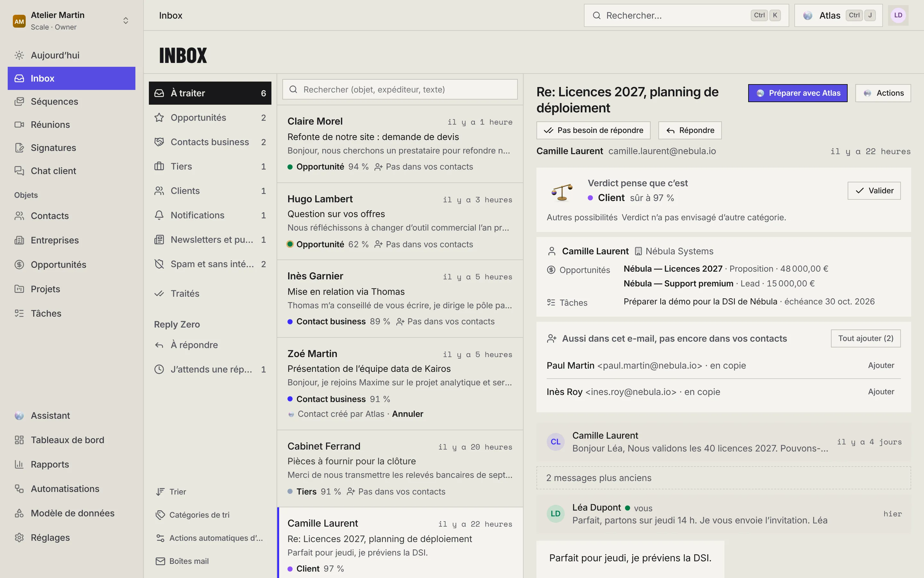Viewport: 924px width, 578px height.
Task: Open the Clients inbox category
Action: [x=210, y=191]
